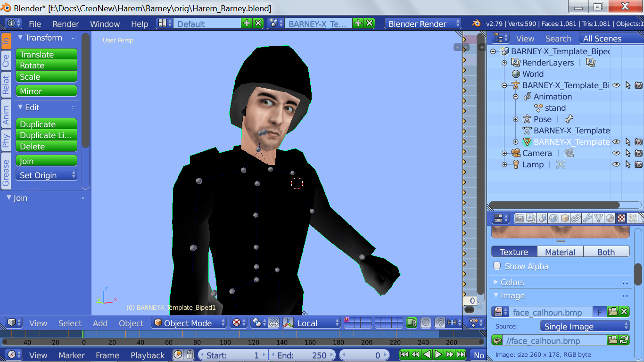Click the Duplicate button
644x362 pixels.
point(46,124)
